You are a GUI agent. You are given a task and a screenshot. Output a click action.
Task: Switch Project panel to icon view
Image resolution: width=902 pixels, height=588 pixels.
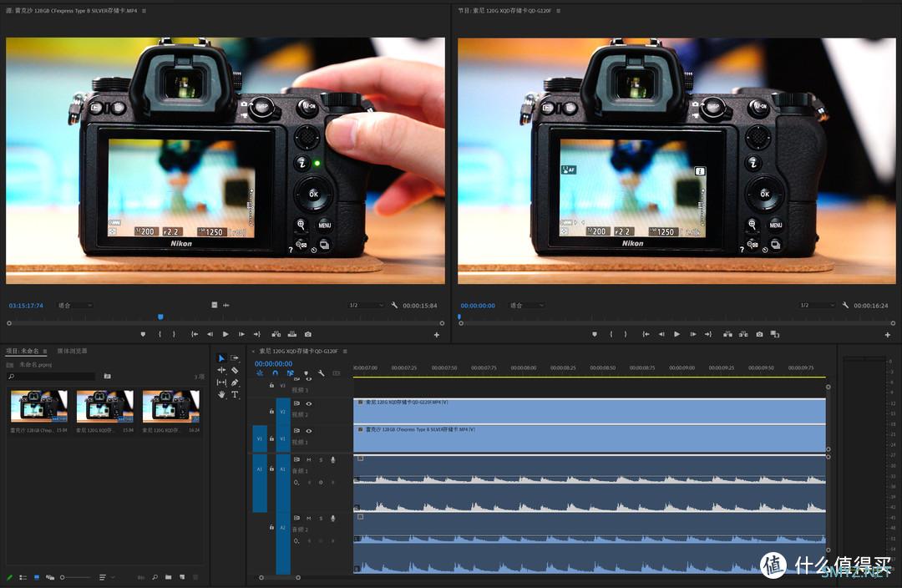(x=37, y=577)
